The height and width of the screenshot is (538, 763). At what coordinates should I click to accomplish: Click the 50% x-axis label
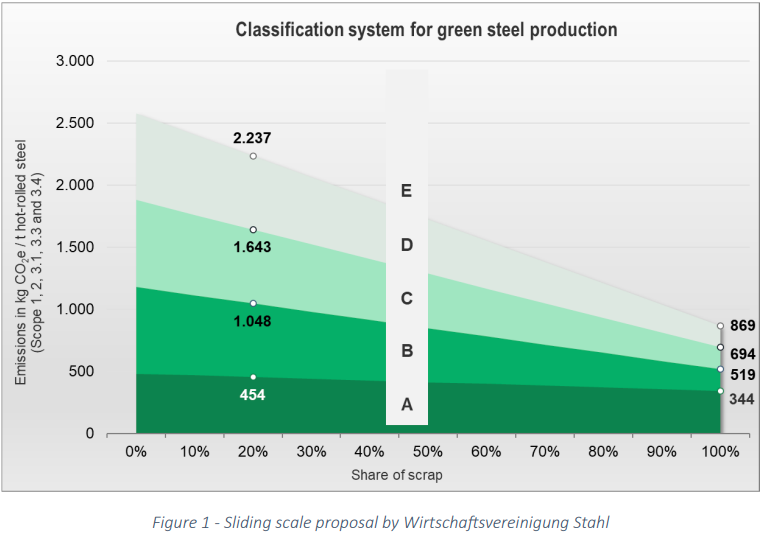click(x=428, y=452)
